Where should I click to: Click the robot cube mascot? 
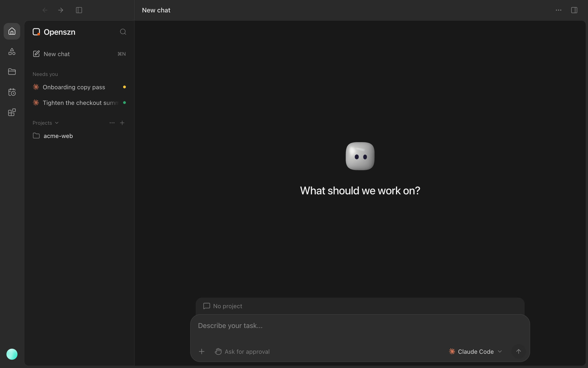[360, 156]
